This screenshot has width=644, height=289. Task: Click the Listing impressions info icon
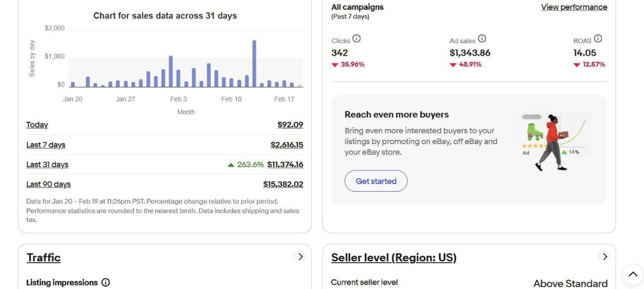(x=106, y=282)
